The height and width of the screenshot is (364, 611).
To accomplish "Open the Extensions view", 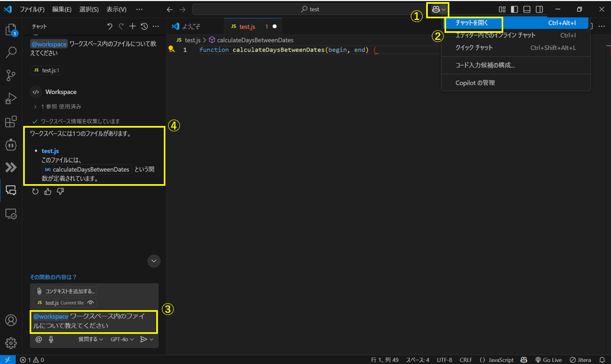I will [x=11, y=122].
